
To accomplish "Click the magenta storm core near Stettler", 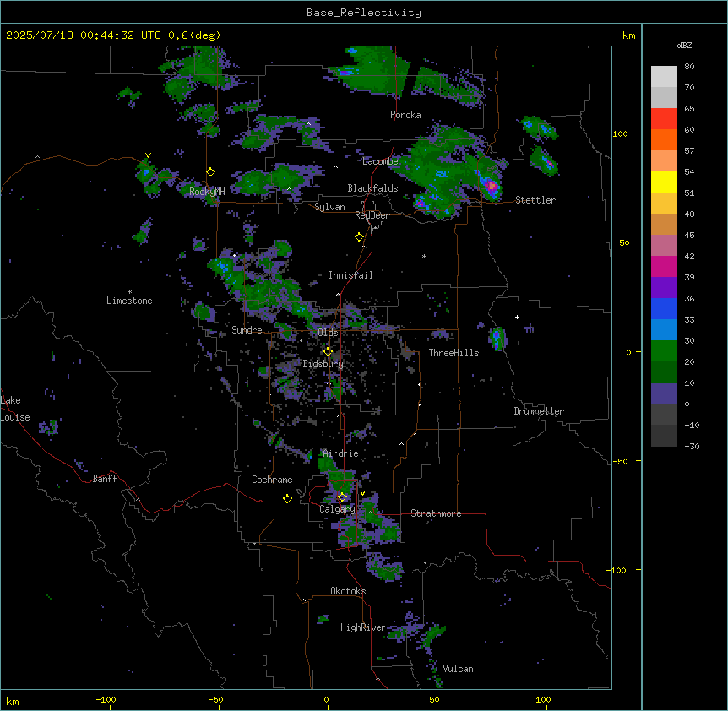I will [x=492, y=187].
